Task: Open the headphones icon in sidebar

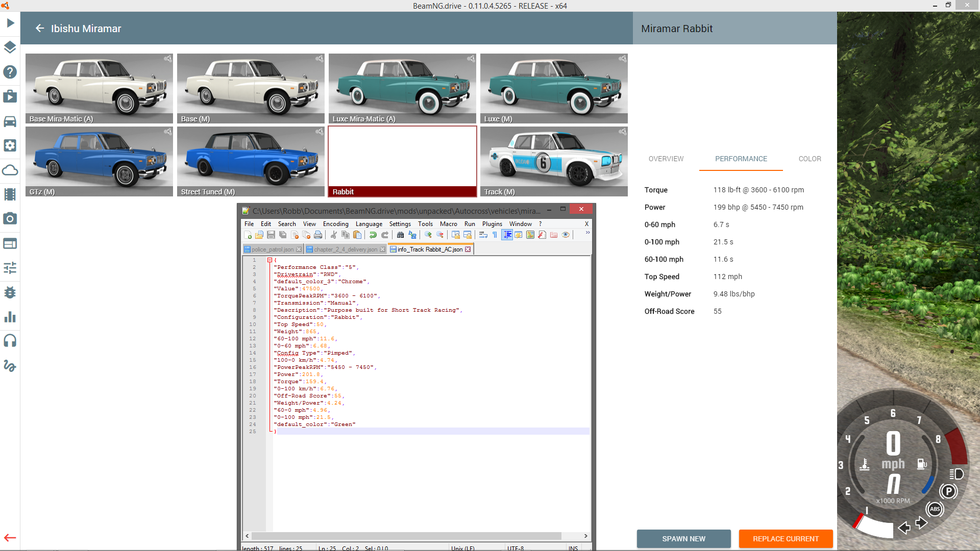Action: (x=10, y=341)
